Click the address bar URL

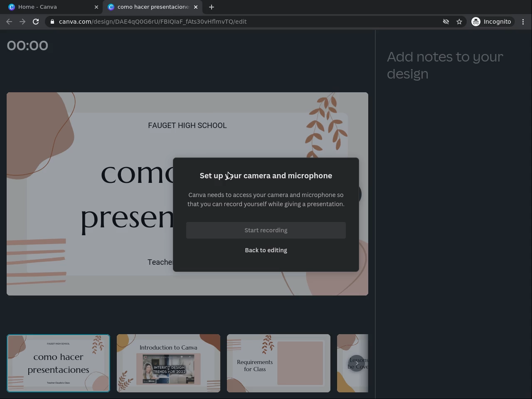[x=153, y=22]
